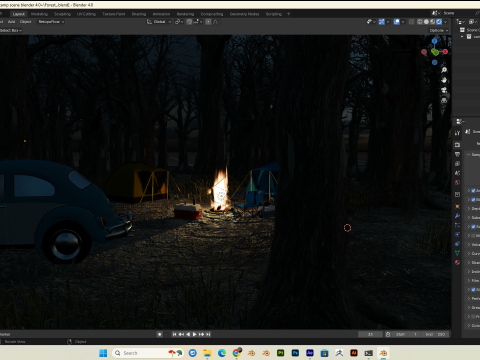
Task: Toggle the Bloom checkbox
Action: (x=473, y=200)
